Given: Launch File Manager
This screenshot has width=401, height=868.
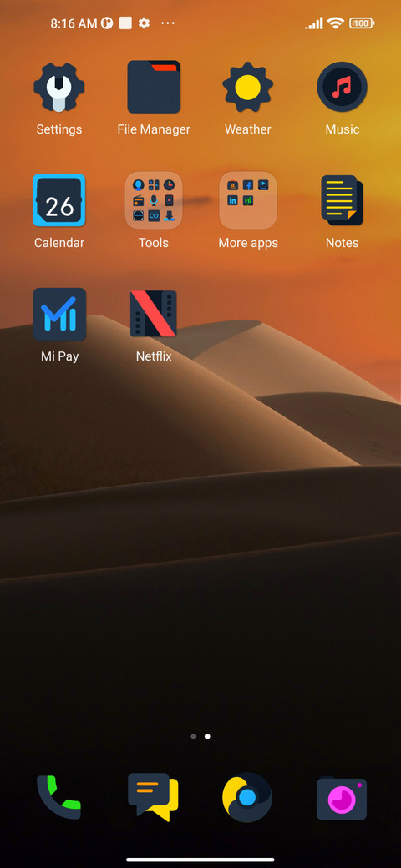Looking at the screenshot, I should pyautogui.click(x=154, y=87).
